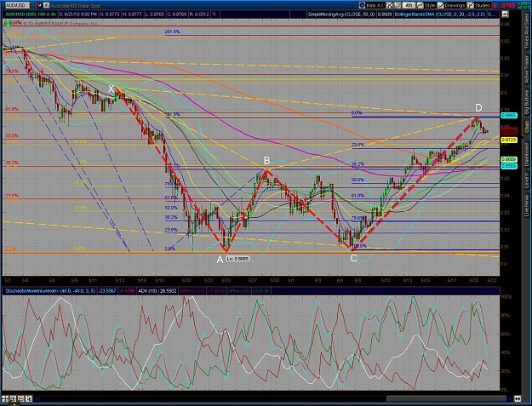Open the 4h timeframe selector
532x406 pixels.
click(409, 5)
